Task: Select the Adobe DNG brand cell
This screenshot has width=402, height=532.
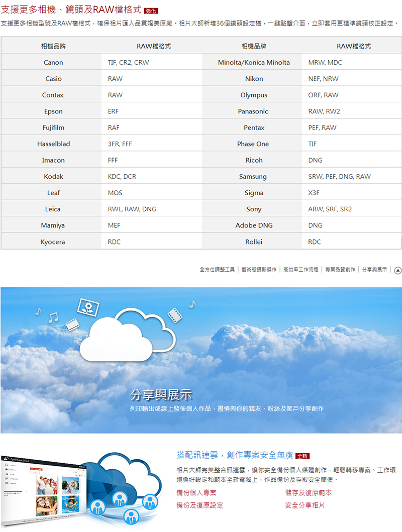Action: pos(252,225)
